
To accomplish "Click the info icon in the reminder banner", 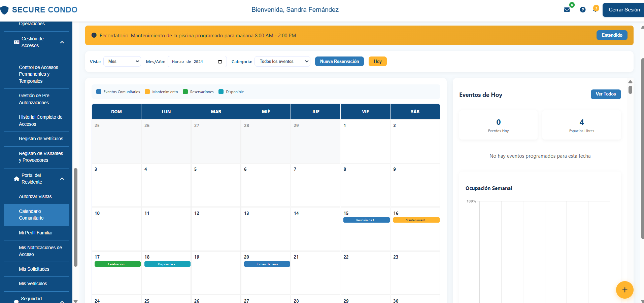I will point(94,35).
